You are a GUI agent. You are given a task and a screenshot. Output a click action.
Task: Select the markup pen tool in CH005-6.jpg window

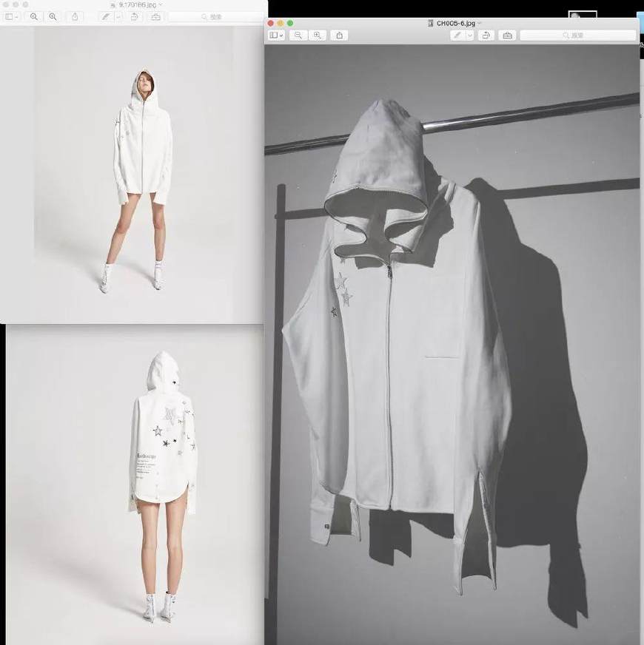pos(458,36)
